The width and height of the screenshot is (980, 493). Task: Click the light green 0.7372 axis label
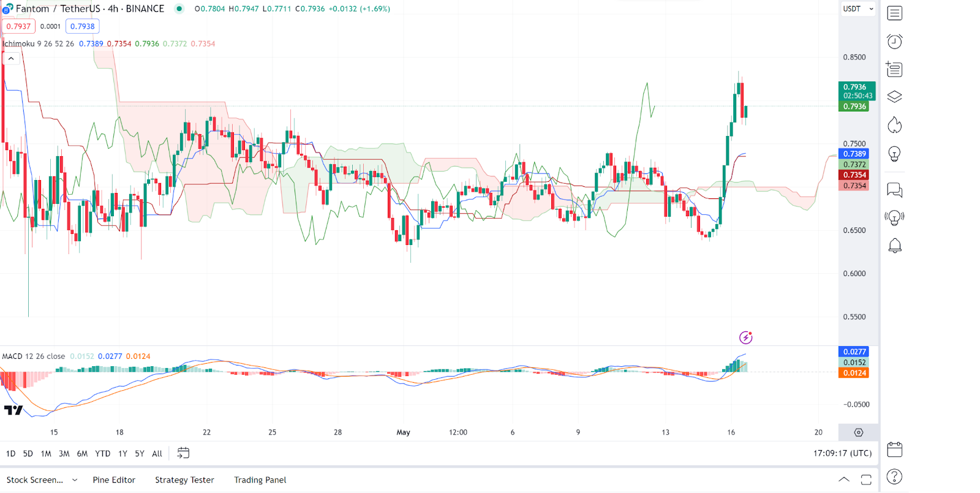click(854, 165)
